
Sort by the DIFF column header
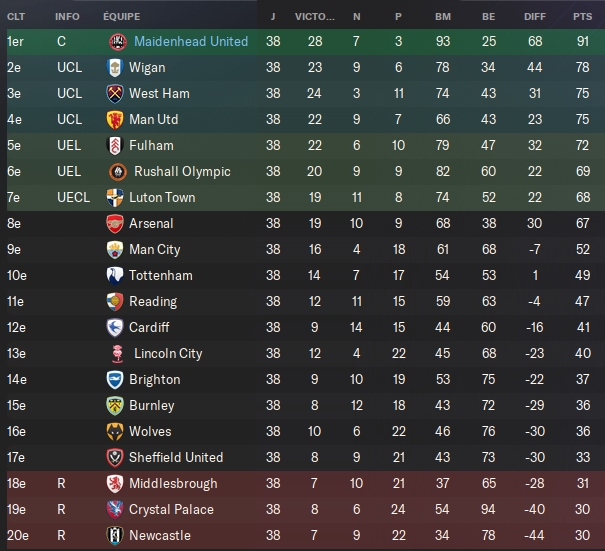(535, 17)
